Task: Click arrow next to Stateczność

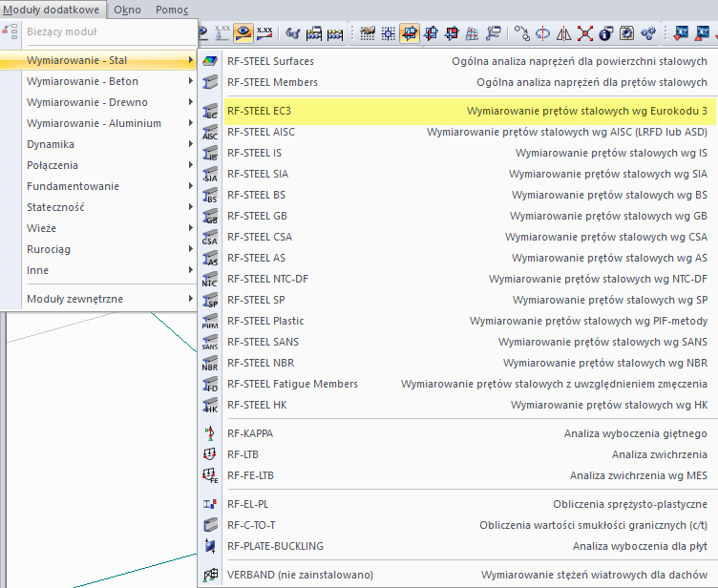Action: tap(191, 207)
